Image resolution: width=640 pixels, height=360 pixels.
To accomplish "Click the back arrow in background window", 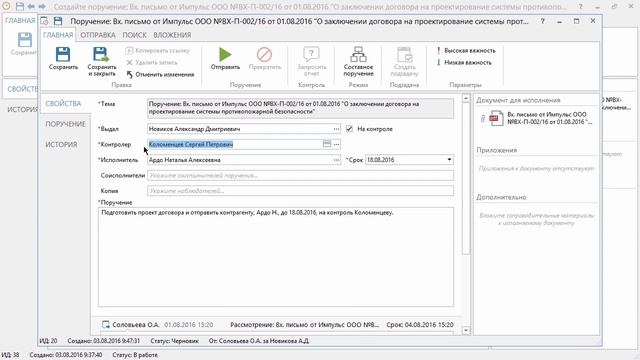I will [x=31, y=7].
